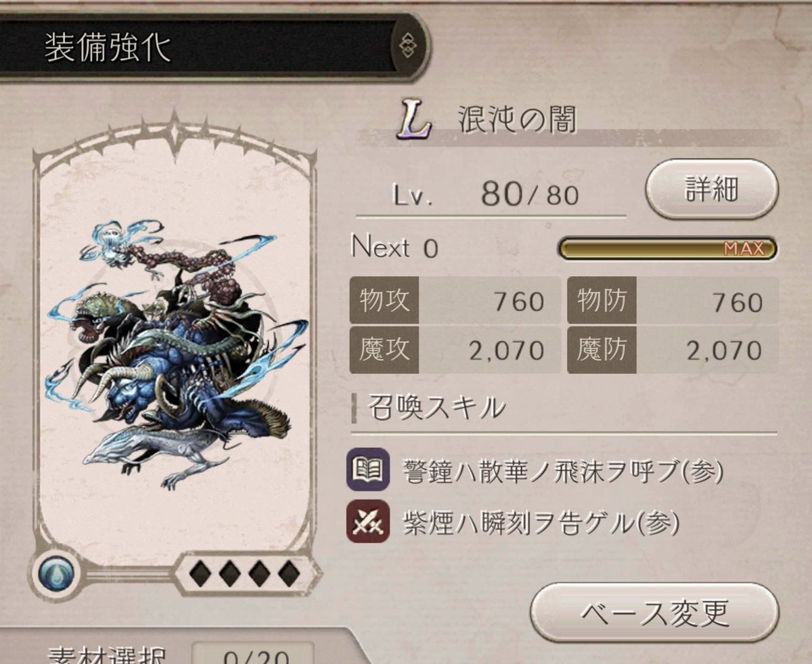Click the ベース変更 button
The height and width of the screenshot is (664, 812).
[x=654, y=613]
